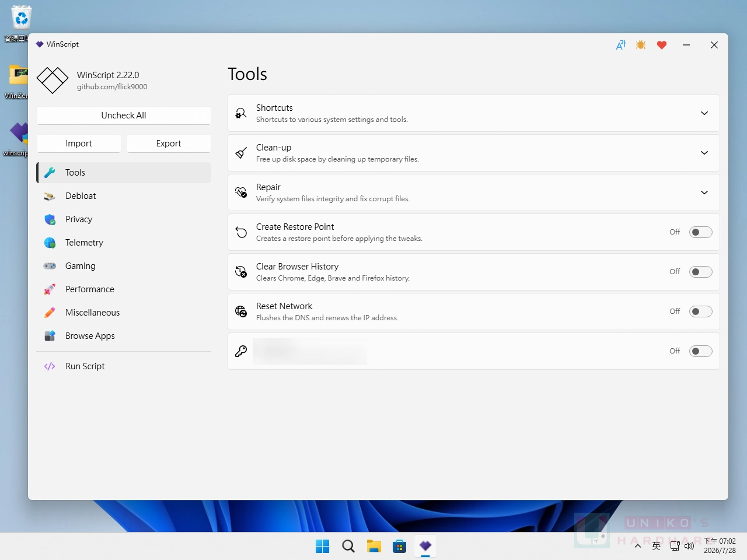The width and height of the screenshot is (747, 560).
Task: Click the key icon in the last row
Action: (241, 351)
